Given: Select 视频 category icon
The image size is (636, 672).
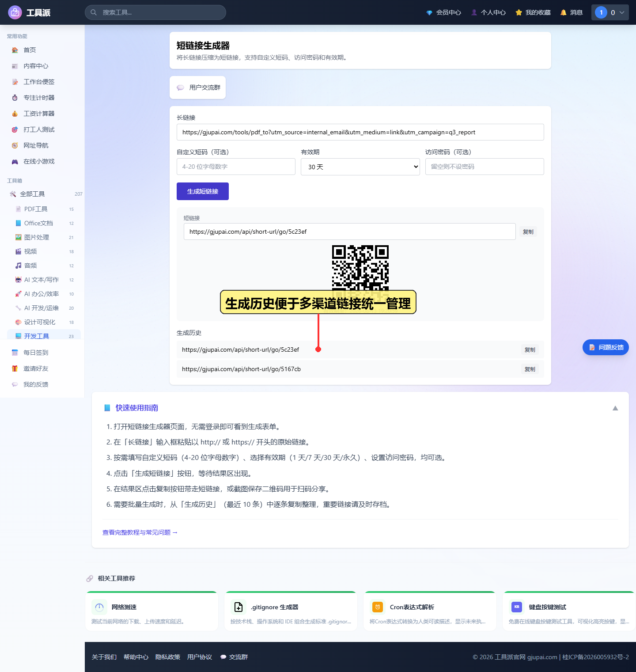Looking at the screenshot, I should [x=18, y=251].
